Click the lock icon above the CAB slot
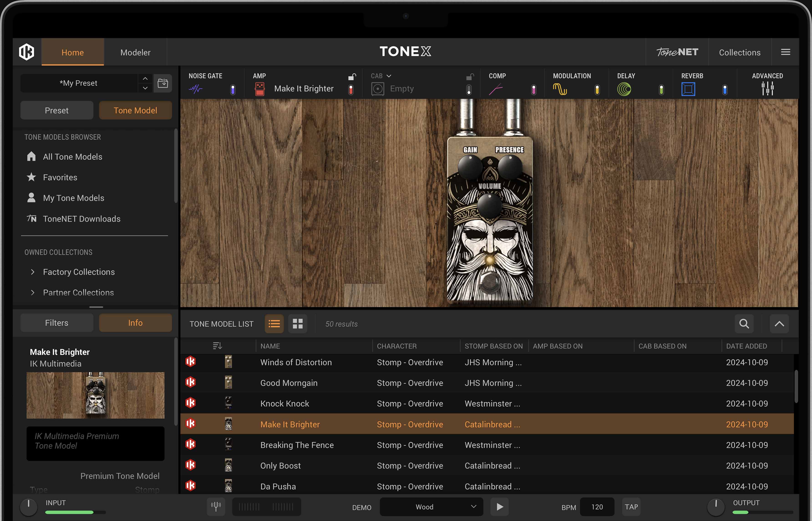The width and height of the screenshot is (812, 521). pyautogui.click(x=470, y=77)
